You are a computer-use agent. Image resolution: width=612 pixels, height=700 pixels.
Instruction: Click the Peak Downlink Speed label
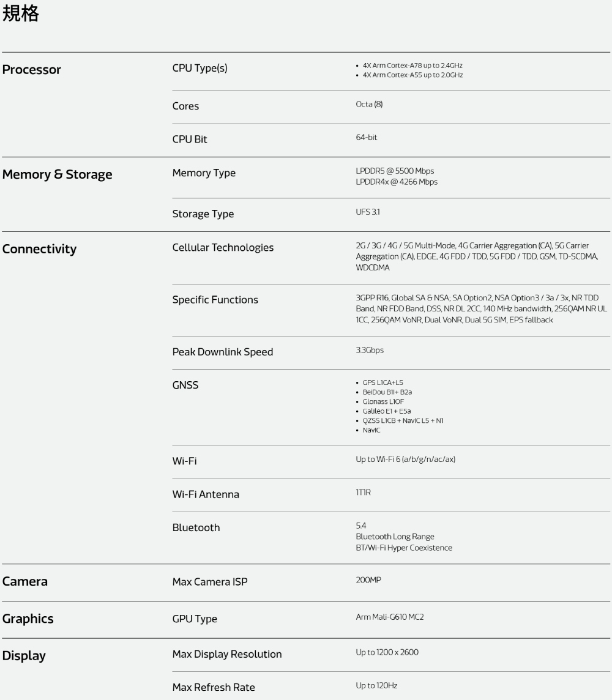(x=223, y=352)
